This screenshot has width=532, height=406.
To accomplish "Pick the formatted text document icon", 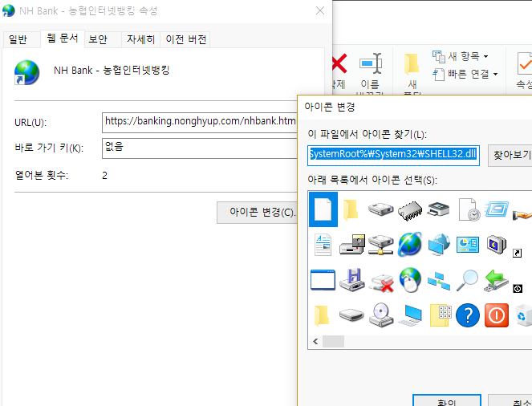I will pyautogui.click(x=323, y=245).
